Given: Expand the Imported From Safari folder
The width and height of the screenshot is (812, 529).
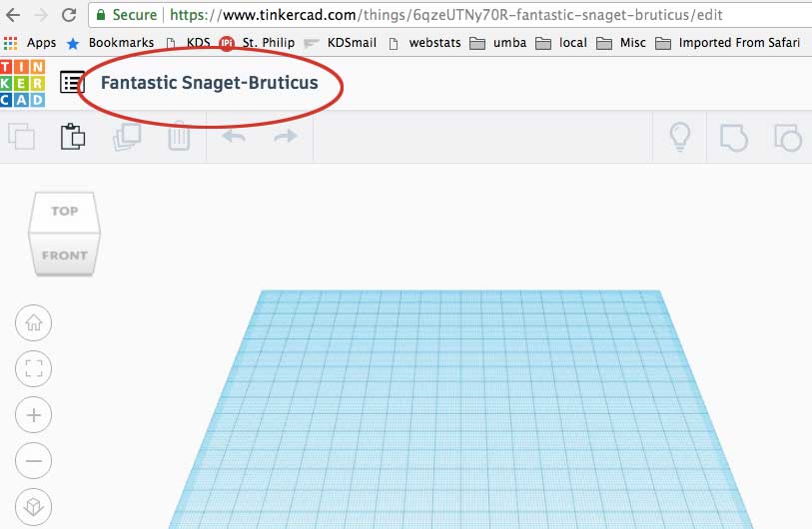Looking at the screenshot, I should click(x=727, y=43).
